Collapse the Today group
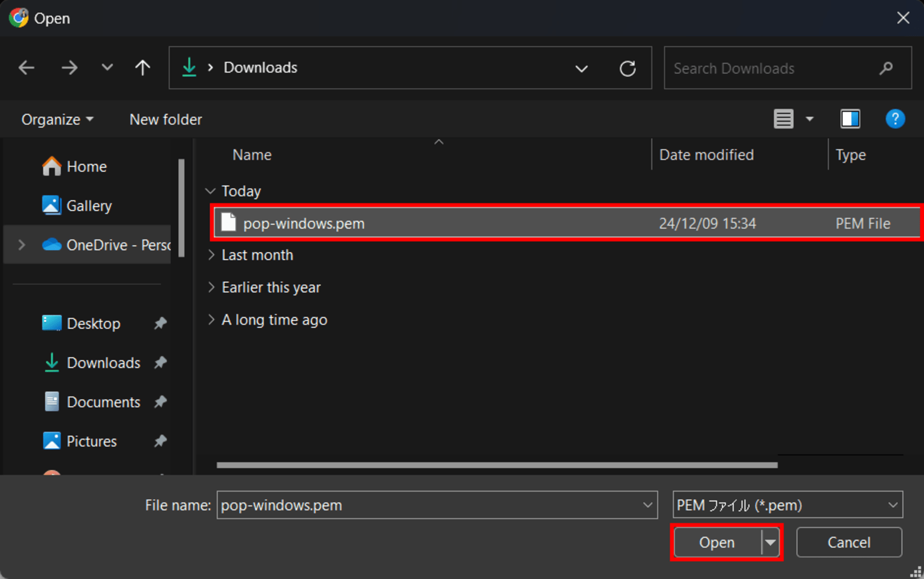Image resolution: width=924 pixels, height=579 pixels. tap(210, 191)
